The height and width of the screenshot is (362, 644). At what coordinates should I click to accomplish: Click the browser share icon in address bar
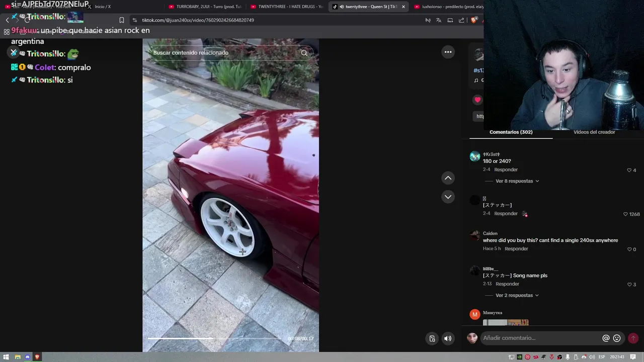[461, 20]
